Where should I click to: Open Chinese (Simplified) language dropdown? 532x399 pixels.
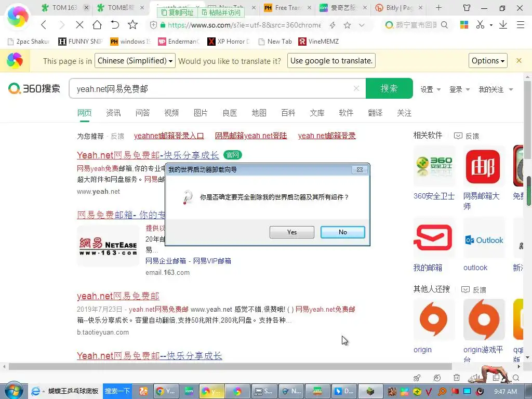click(135, 61)
